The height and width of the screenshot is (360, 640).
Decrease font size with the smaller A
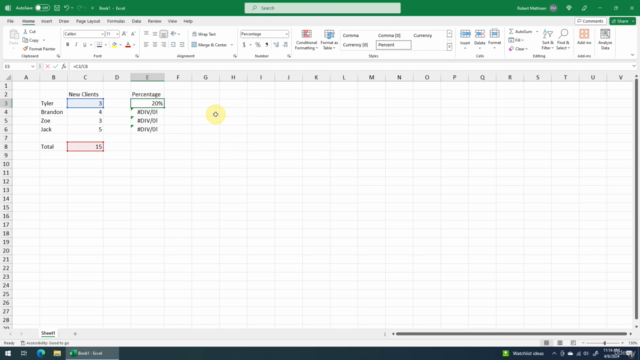(133, 34)
